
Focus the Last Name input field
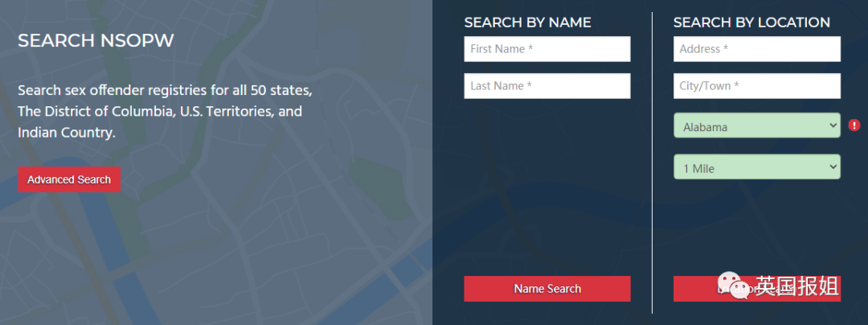[547, 86]
